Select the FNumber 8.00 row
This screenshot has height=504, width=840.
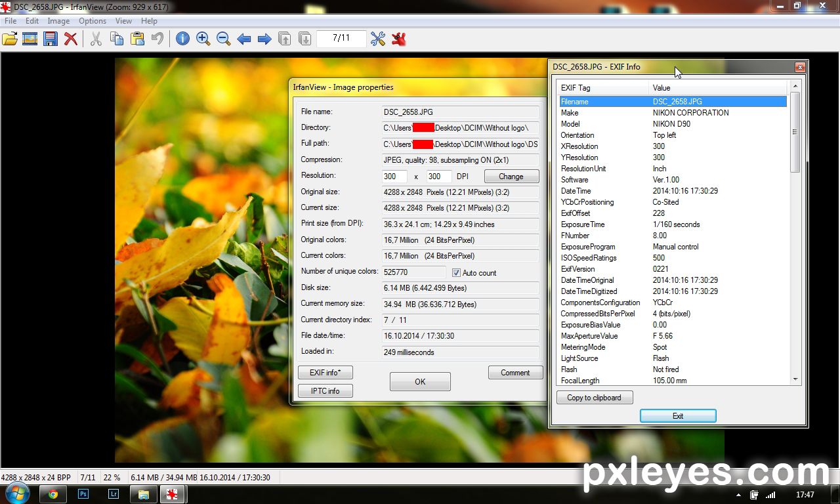click(673, 236)
